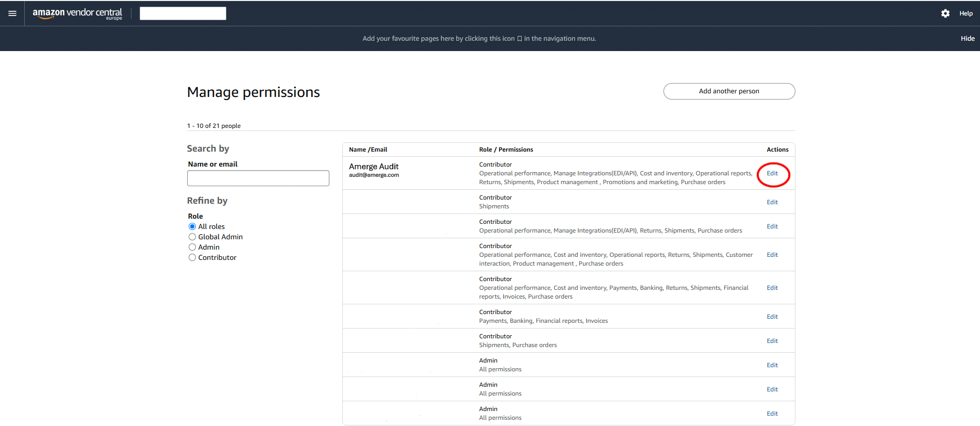Open the hamburger navigation menu

(12, 13)
